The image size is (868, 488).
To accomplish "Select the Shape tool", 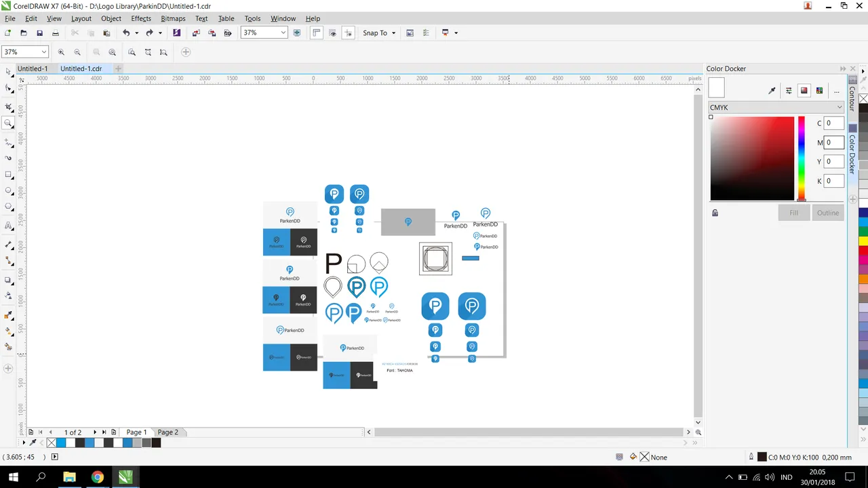I will click(8, 88).
